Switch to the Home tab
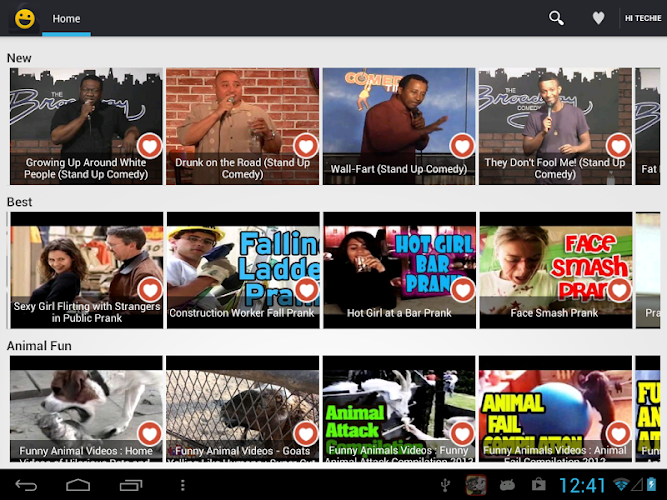 pos(66,19)
